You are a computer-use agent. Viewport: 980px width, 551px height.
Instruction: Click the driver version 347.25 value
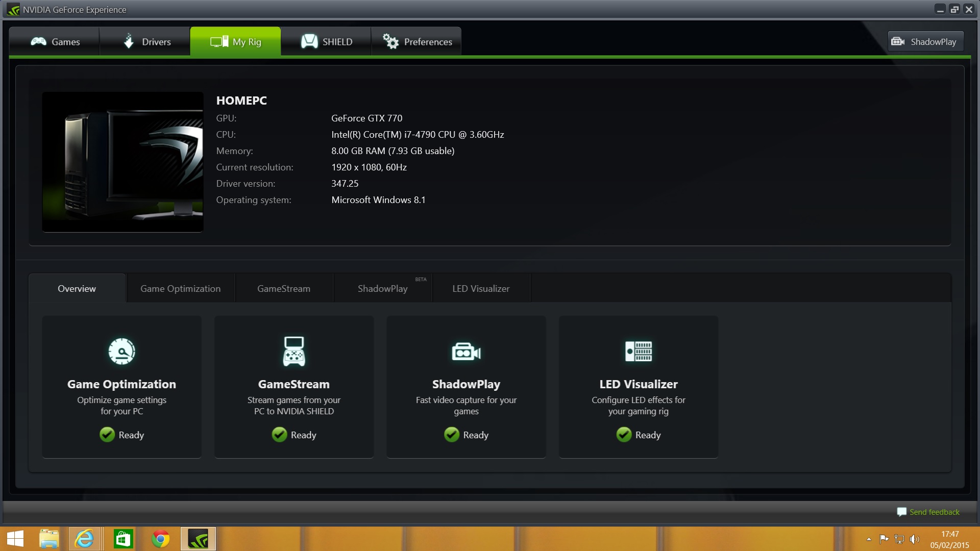click(x=345, y=183)
